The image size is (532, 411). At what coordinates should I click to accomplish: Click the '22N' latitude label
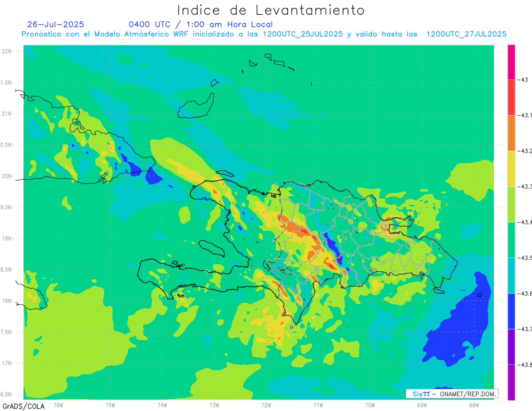[7, 51]
